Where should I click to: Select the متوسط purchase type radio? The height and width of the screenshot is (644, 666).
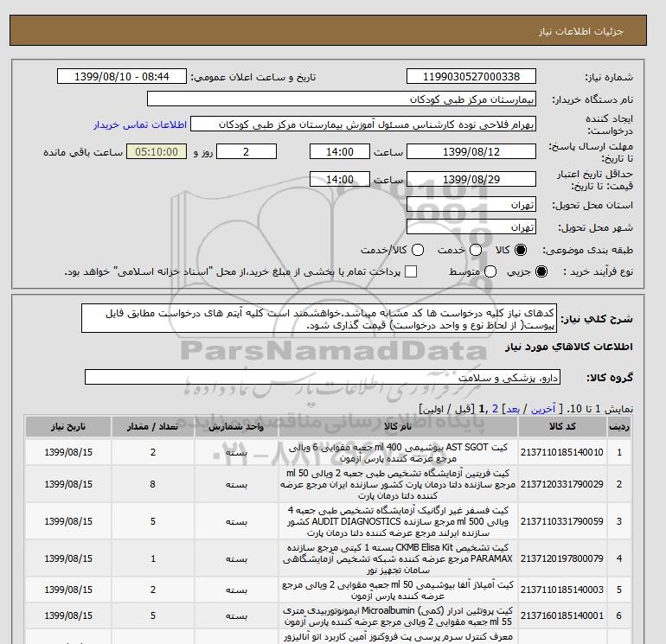tap(490, 271)
